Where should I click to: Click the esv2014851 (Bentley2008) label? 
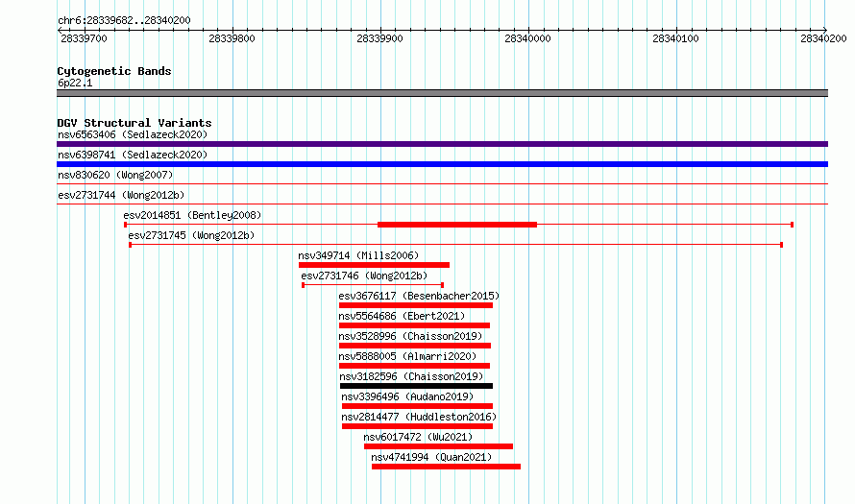click(x=192, y=215)
